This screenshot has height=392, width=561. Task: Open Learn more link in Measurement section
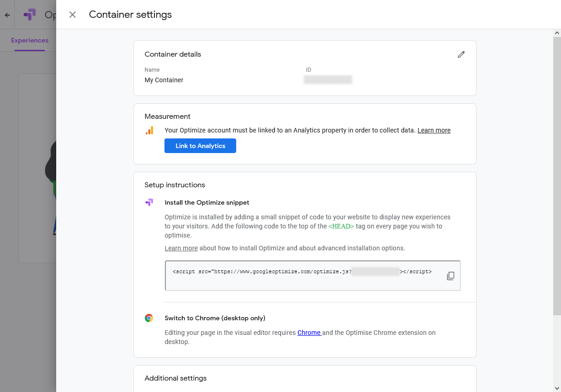pos(434,130)
